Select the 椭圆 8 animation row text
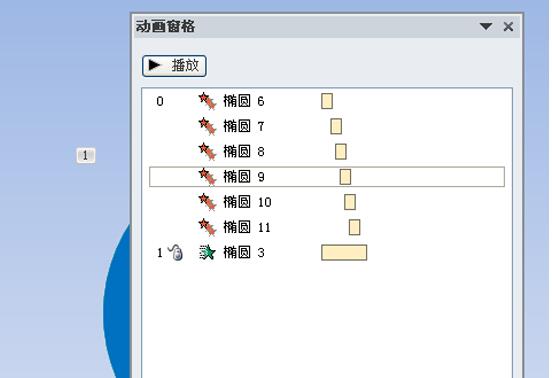 [x=244, y=152]
